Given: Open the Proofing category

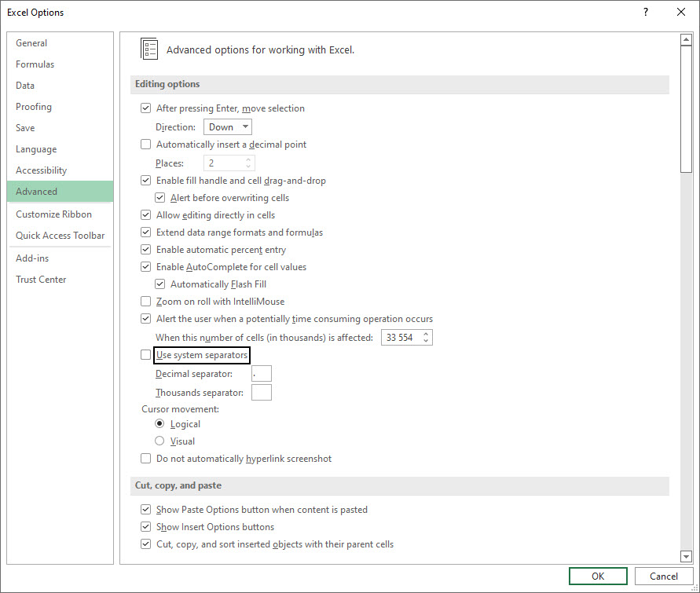Looking at the screenshot, I should click(x=60, y=107).
